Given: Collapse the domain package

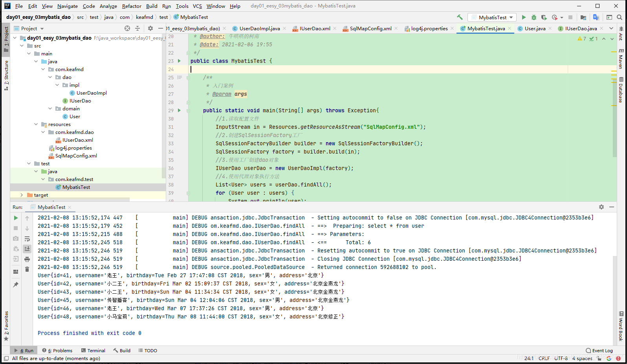Looking at the screenshot, I should click(x=50, y=108).
